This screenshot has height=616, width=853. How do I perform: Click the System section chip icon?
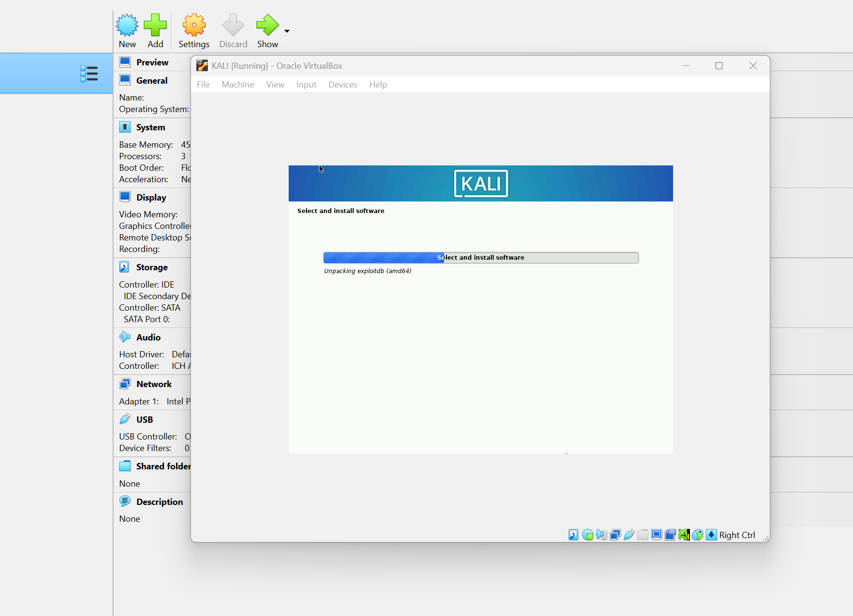[125, 127]
